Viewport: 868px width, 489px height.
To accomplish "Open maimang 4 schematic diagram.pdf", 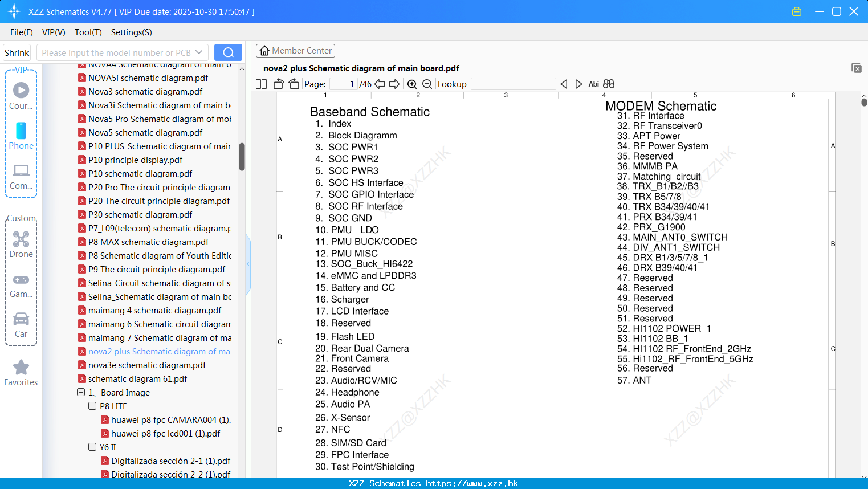I will pyautogui.click(x=154, y=310).
